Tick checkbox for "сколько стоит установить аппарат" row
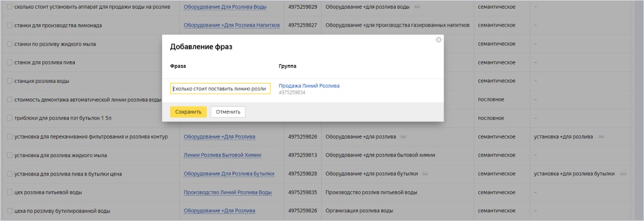 (x=10, y=7)
